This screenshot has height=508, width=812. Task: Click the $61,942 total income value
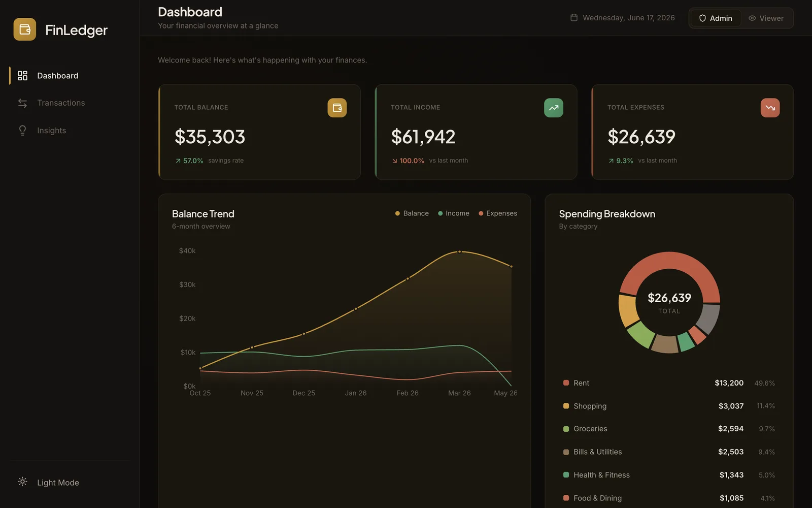[423, 137]
